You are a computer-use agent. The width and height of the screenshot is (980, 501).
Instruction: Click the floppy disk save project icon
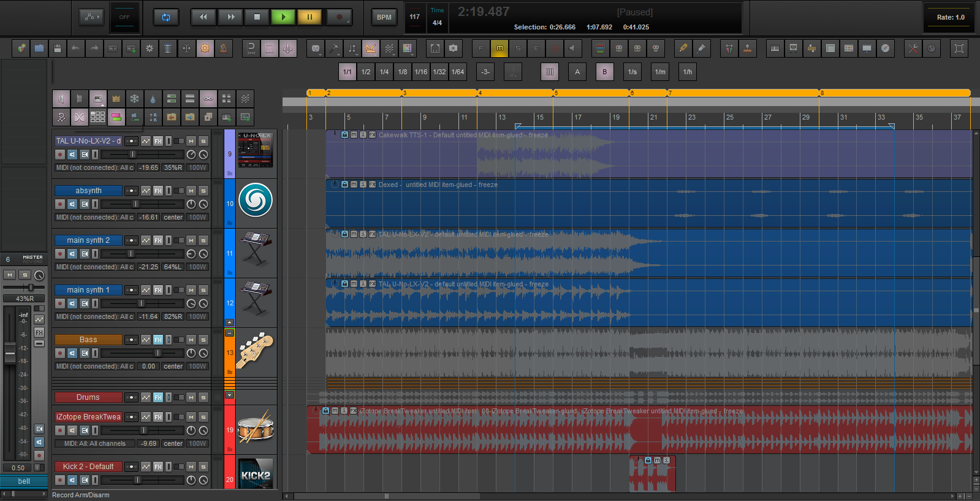[x=57, y=48]
